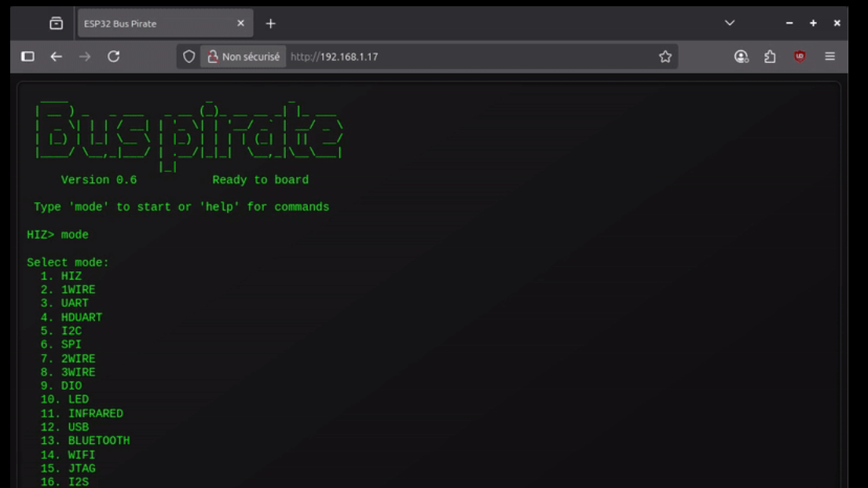Viewport: 868px width, 488px height.
Task: Click the forward navigation arrow
Action: 85,57
